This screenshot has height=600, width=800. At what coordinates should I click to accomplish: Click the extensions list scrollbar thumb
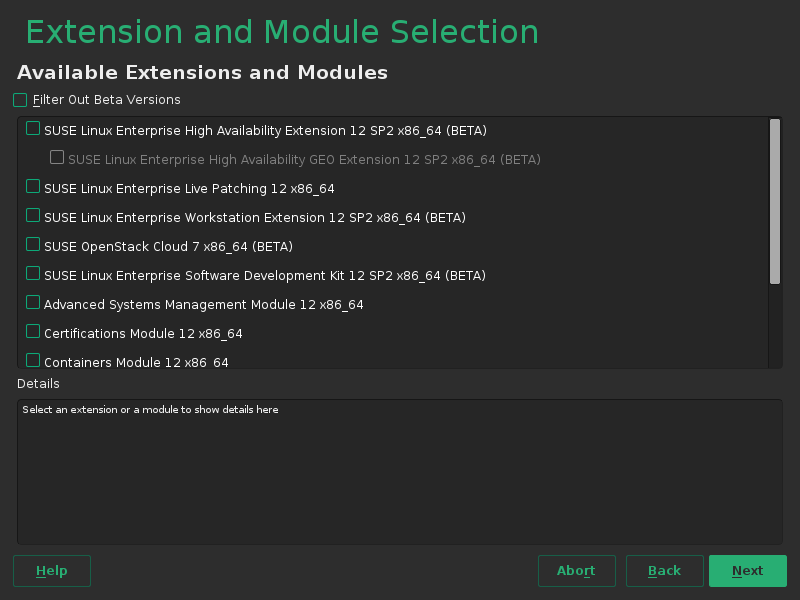pos(775,200)
